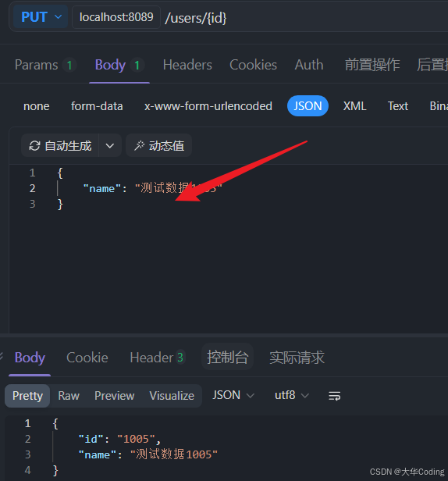Select the Visualize response view
The height and width of the screenshot is (481, 448).
pyautogui.click(x=172, y=396)
